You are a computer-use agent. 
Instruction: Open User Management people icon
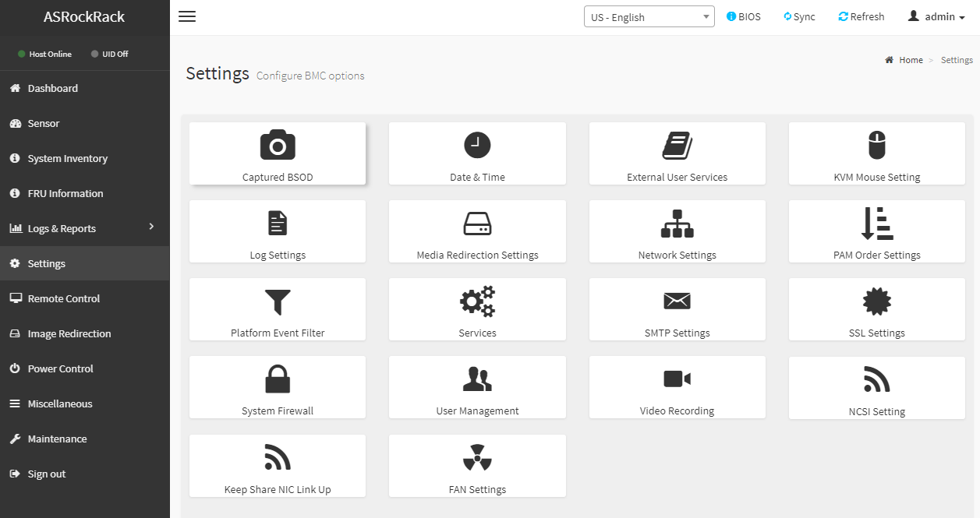coord(477,379)
